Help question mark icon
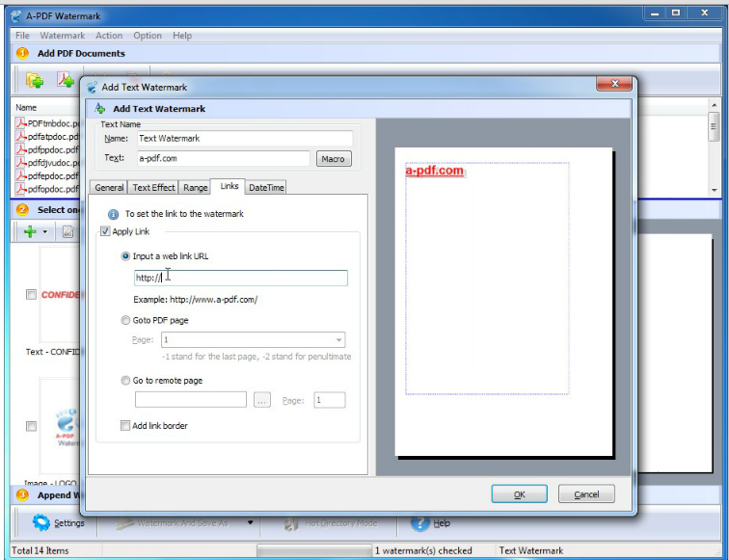The height and width of the screenshot is (560, 729). pyautogui.click(x=419, y=523)
